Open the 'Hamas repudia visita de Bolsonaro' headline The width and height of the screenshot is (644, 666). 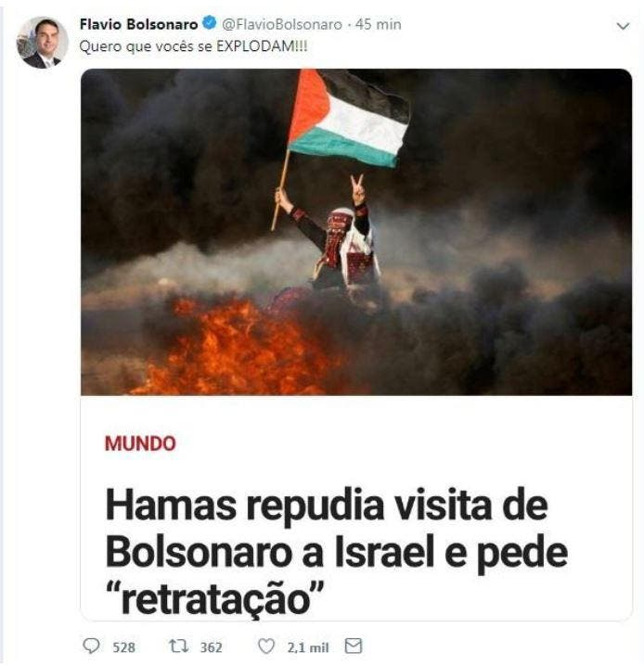click(336, 552)
